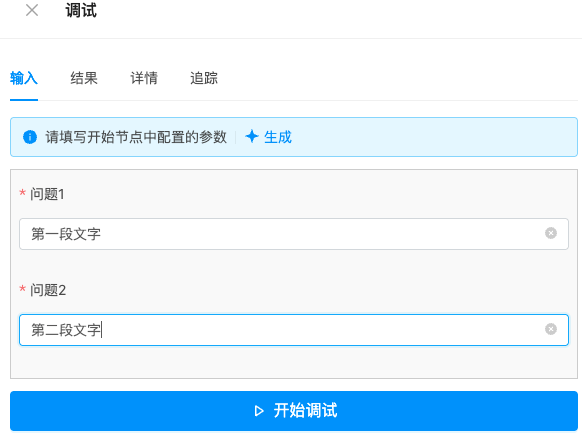Click the 调试 panel title

(x=81, y=10)
